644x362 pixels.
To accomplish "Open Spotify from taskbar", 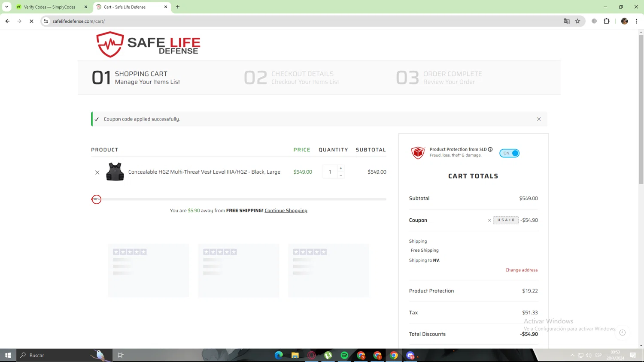I will 344,355.
